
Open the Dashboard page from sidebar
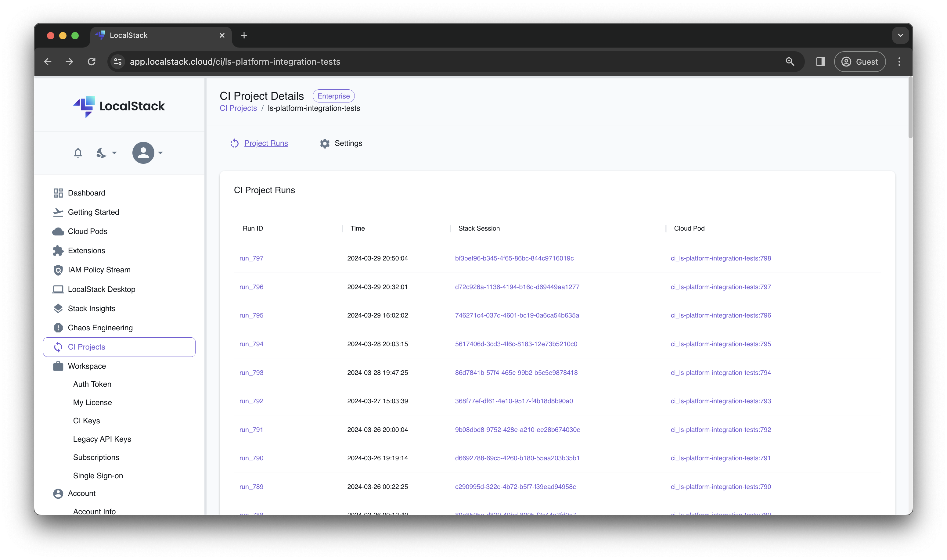click(86, 193)
